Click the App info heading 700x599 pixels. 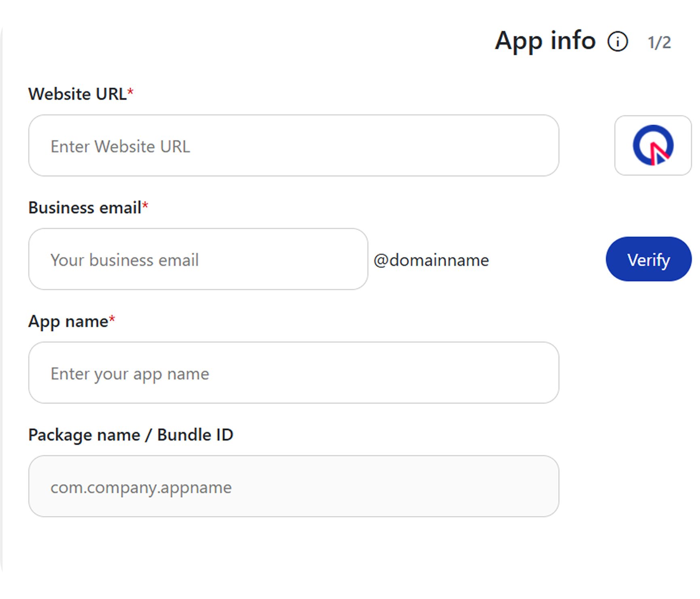tap(545, 41)
